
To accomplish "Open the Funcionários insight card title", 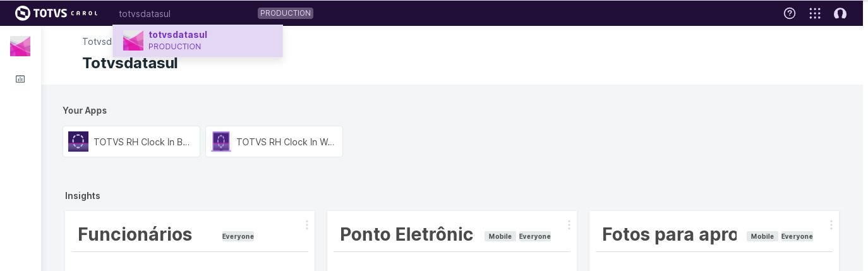I will click(x=135, y=234).
